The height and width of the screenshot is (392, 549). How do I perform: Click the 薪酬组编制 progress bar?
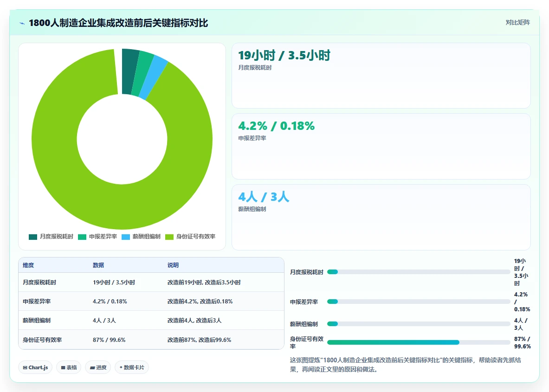click(x=419, y=324)
